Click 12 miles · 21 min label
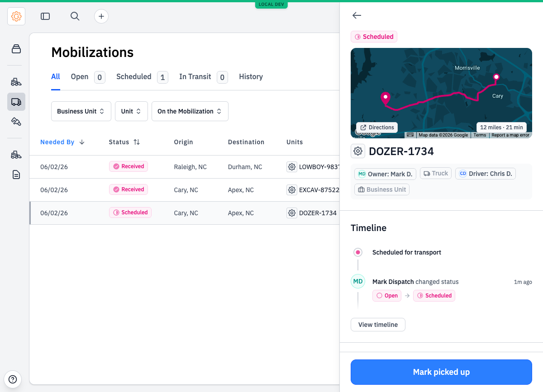The image size is (543, 392). [501, 128]
